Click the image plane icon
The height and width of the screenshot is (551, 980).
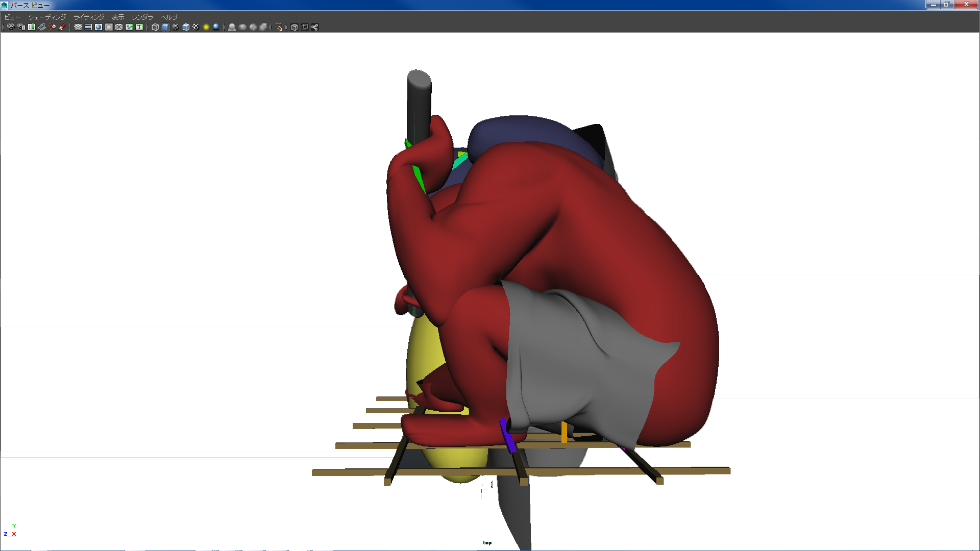coord(42,27)
